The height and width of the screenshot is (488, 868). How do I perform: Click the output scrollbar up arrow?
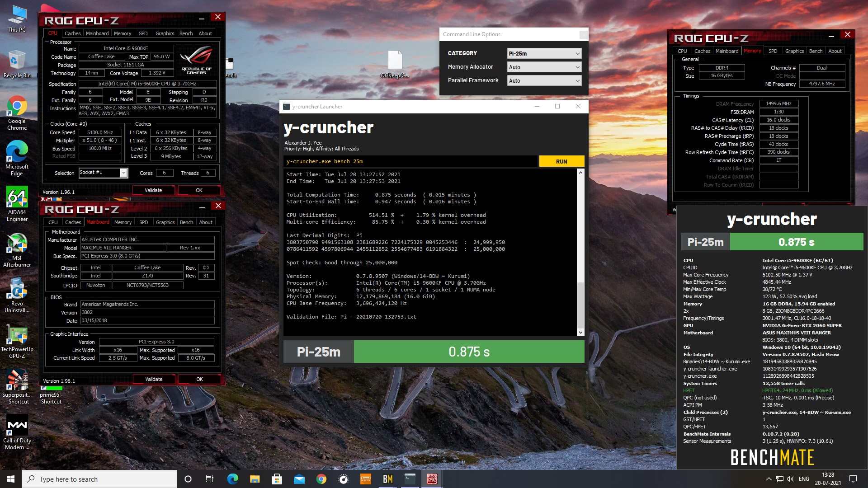[x=580, y=173]
